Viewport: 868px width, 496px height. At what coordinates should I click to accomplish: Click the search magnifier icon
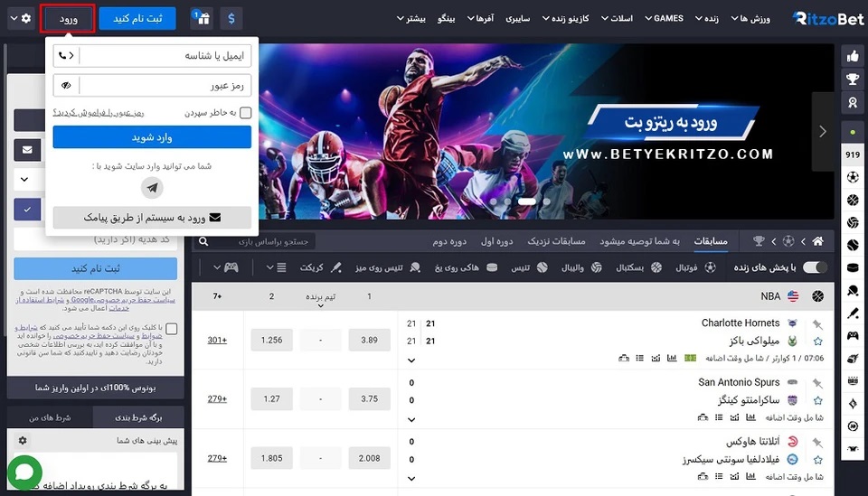[x=203, y=241]
